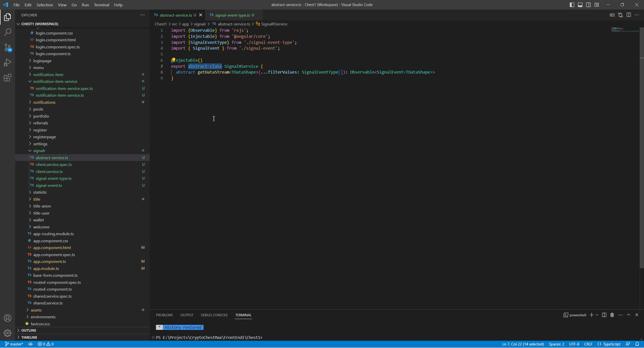Open Manage settings gear

(x=8, y=333)
